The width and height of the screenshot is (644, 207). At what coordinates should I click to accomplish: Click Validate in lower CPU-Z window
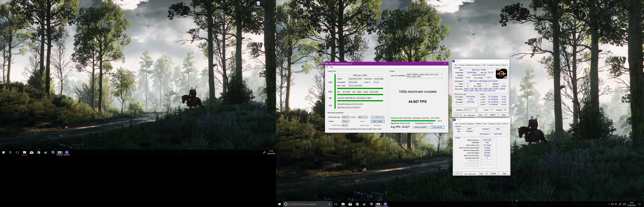click(x=493, y=174)
